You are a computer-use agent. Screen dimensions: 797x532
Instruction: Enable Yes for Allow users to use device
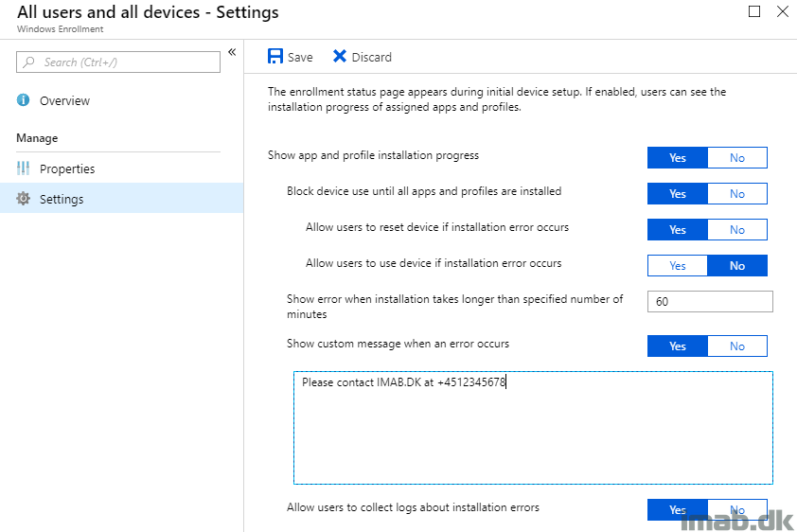[x=677, y=265]
